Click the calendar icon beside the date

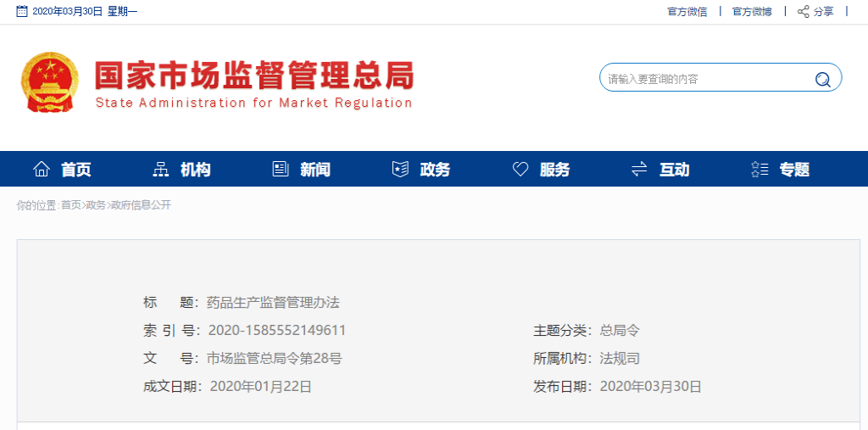[x=22, y=11]
